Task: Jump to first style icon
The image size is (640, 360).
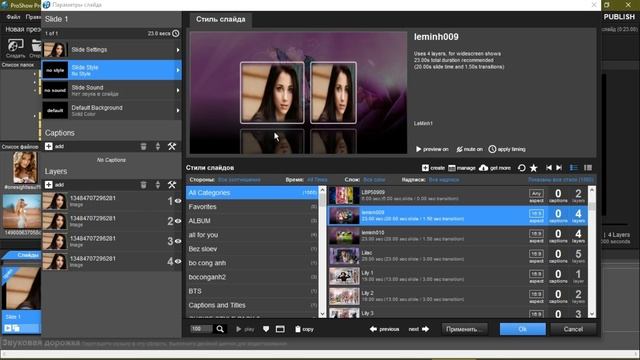Action: [x=549, y=168]
